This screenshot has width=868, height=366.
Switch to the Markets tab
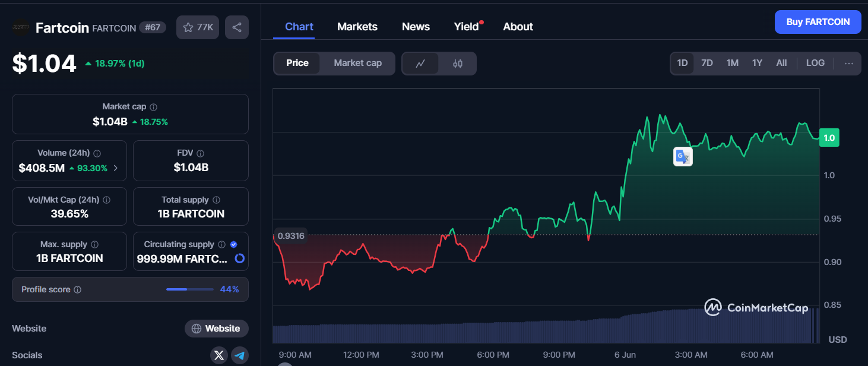coord(357,26)
